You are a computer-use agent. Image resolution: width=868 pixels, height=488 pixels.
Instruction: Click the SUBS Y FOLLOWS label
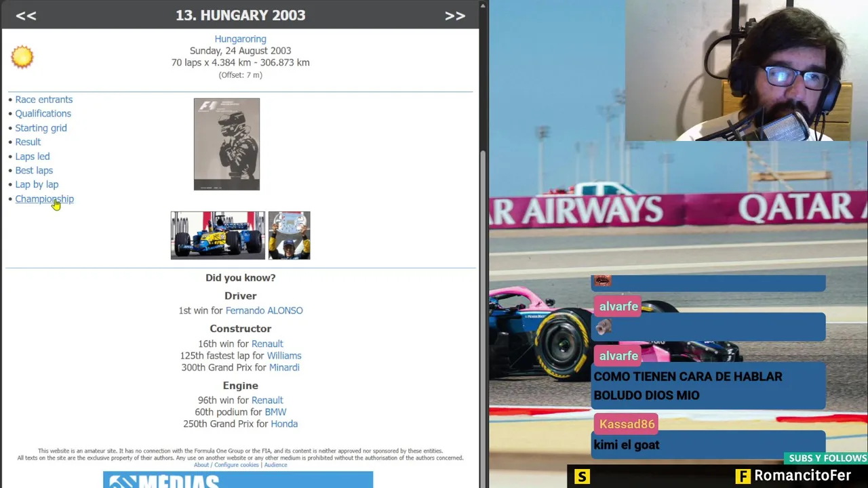[827, 459]
